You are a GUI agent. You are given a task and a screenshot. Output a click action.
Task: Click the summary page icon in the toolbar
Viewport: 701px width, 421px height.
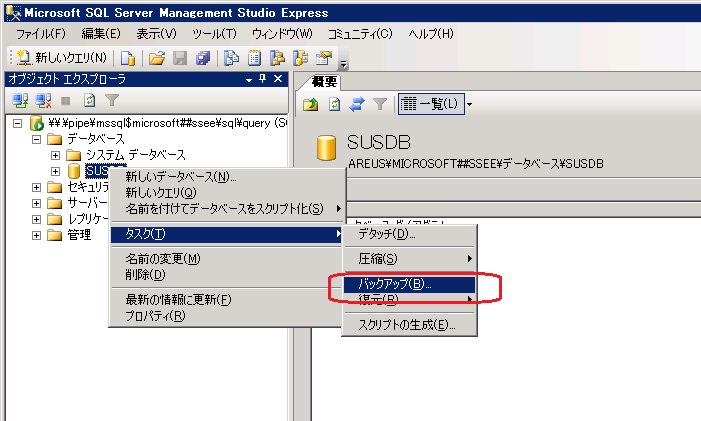tap(254, 58)
